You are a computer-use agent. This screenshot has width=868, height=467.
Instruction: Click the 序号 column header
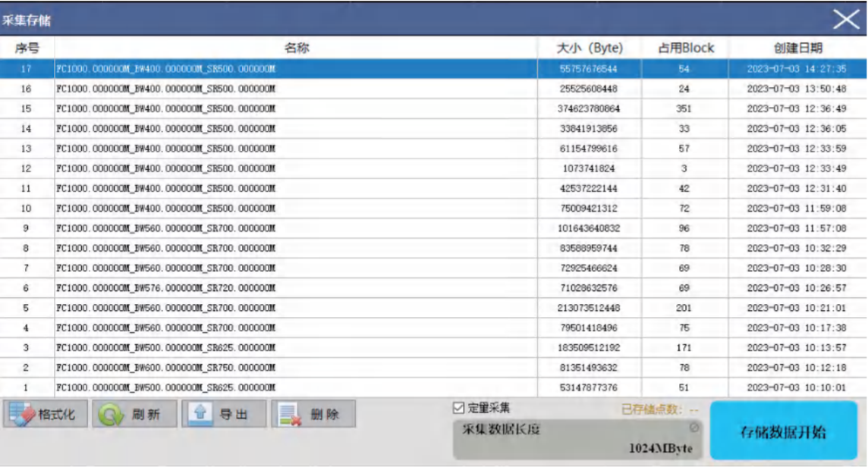click(x=27, y=48)
